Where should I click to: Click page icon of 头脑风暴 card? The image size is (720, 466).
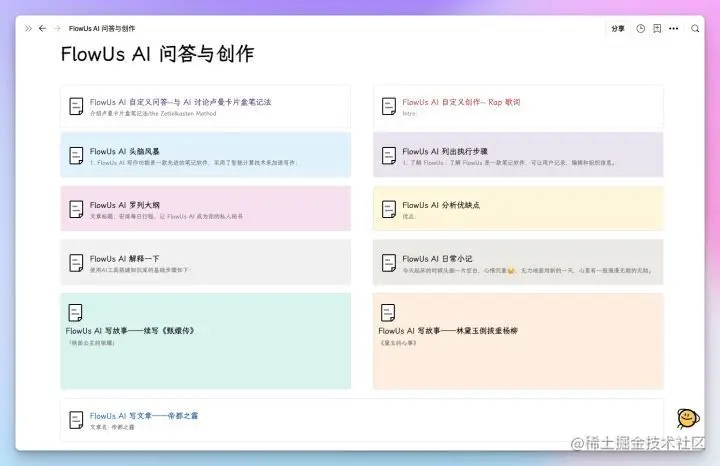coord(76,156)
